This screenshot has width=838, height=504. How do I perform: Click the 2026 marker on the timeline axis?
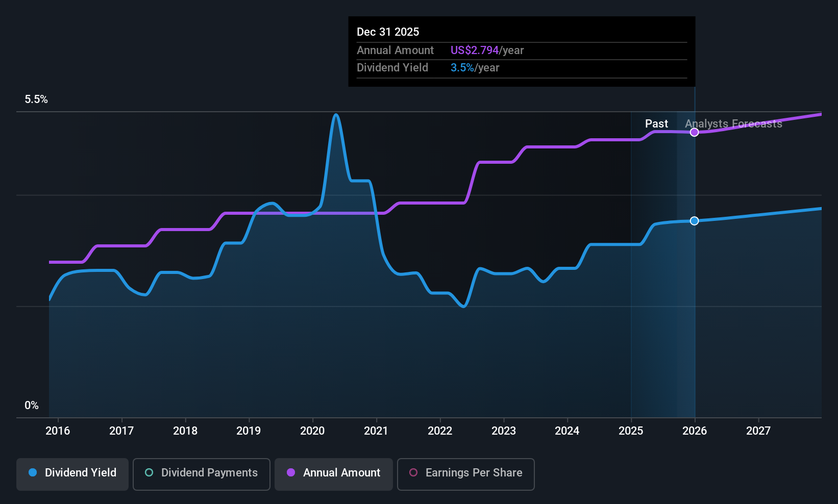click(694, 431)
